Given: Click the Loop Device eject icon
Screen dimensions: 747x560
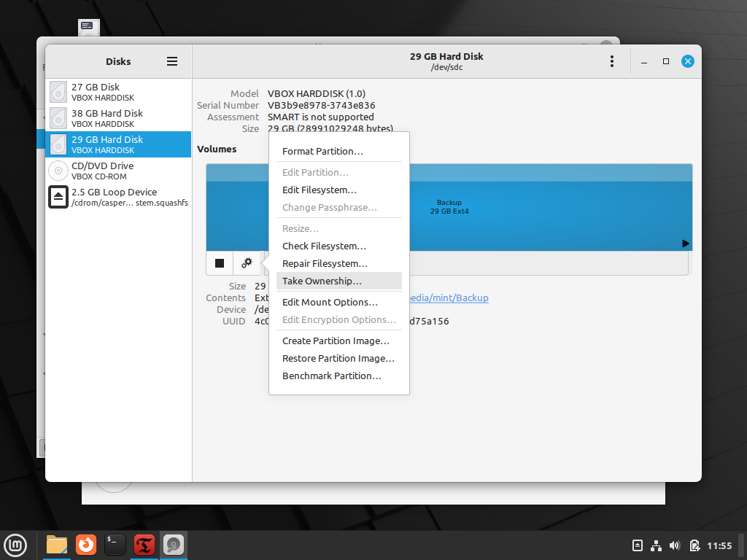Looking at the screenshot, I should 58,197.
